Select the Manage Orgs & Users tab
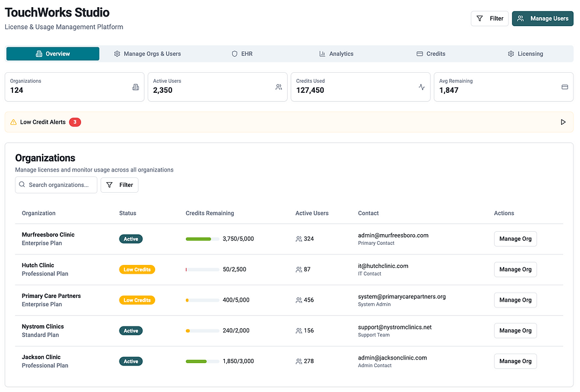This screenshot has width=580, height=392. [147, 54]
